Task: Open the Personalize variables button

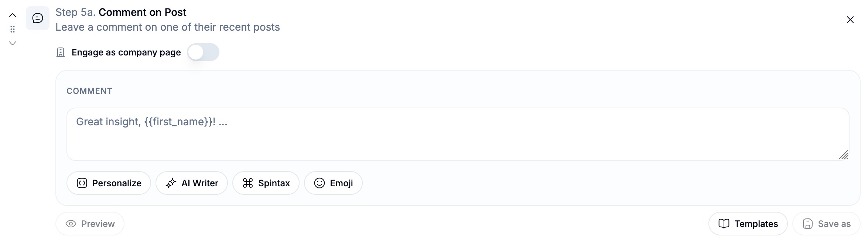Action: pos(109,183)
